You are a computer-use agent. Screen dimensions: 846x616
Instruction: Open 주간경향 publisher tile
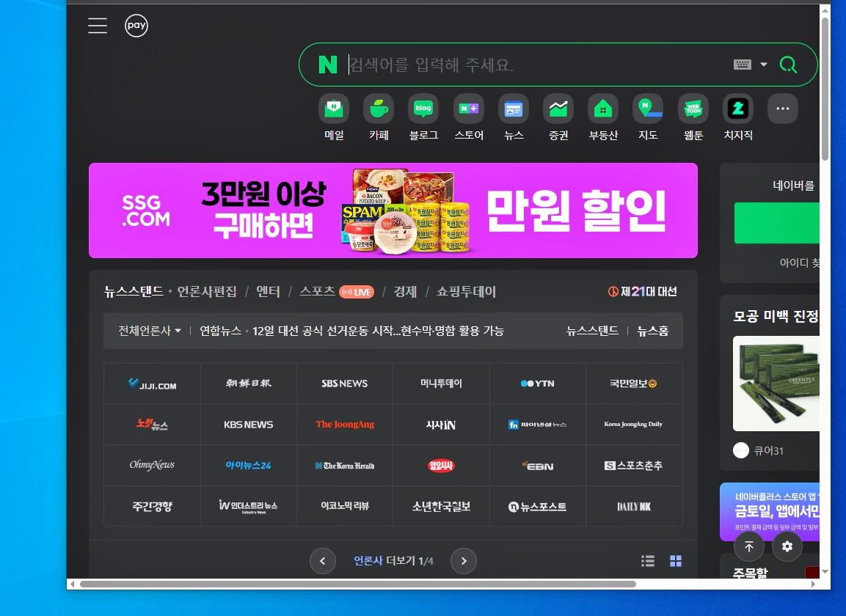pyautogui.click(x=152, y=506)
